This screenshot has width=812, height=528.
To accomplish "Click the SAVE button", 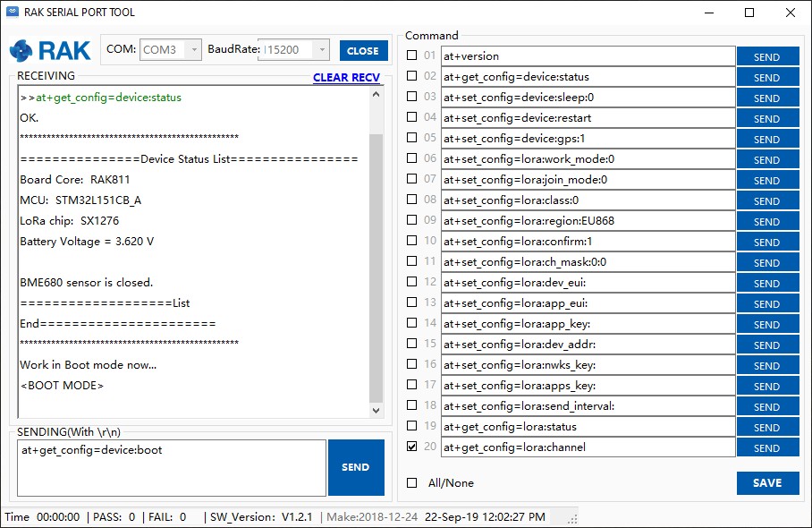I will [767, 482].
